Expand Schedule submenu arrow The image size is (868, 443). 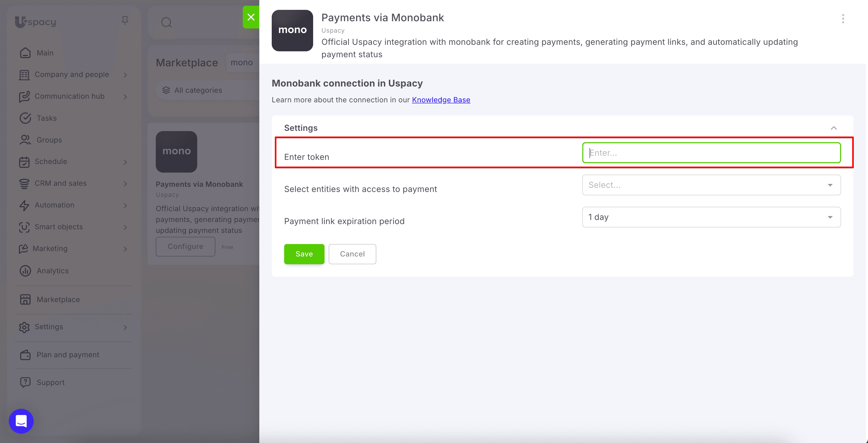tap(125, 162)
